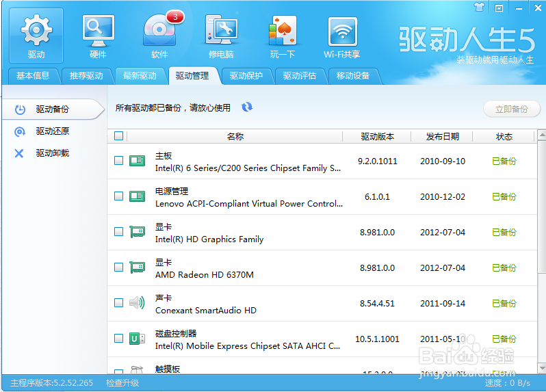
Task: Check the Conexant SmartAudio HD checkbox
Action: click(119, 302)
